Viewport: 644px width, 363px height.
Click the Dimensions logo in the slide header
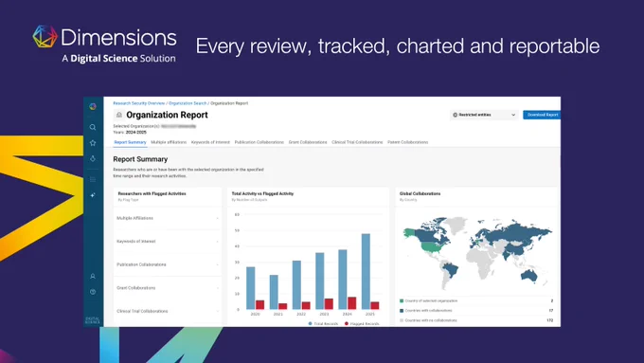105,44
